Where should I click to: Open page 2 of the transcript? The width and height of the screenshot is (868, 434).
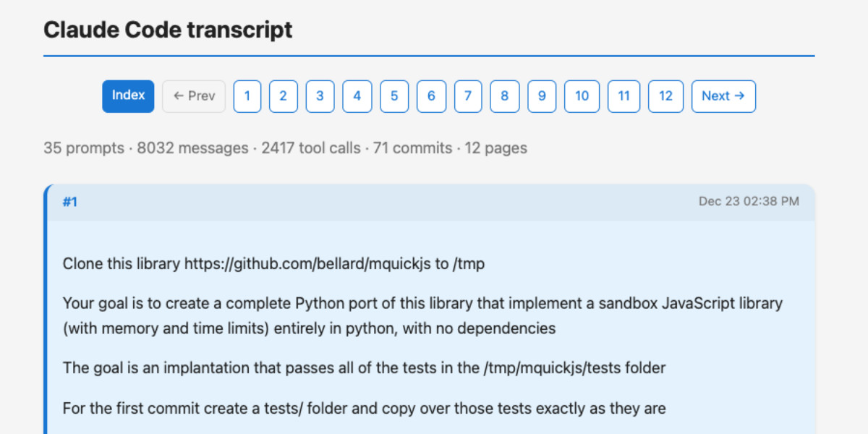click(x=284, y=96)
